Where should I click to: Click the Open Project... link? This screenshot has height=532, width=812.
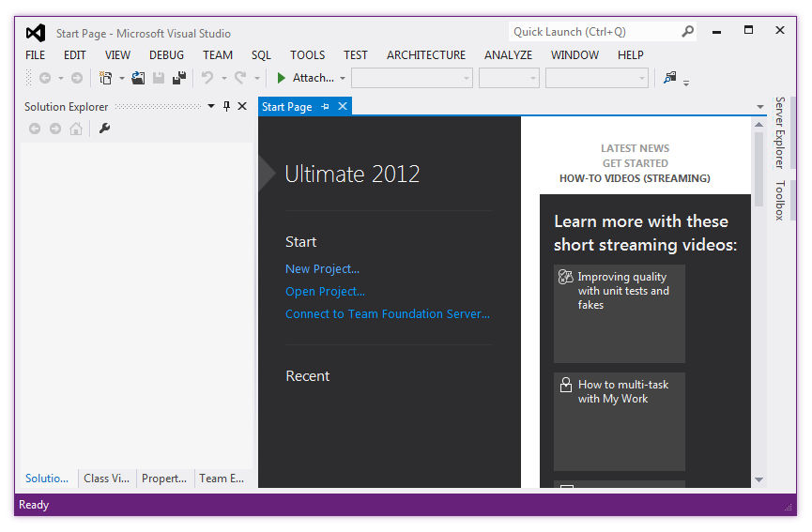pos(325,292)
